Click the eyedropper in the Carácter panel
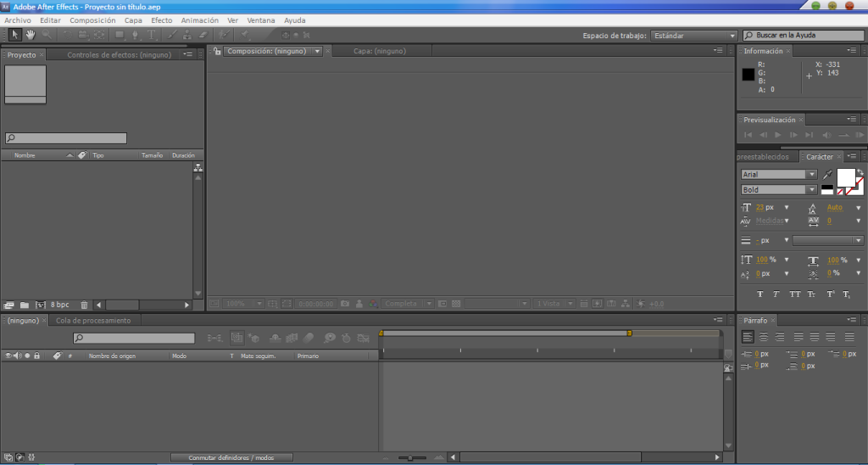 click(x=827, y=175)
